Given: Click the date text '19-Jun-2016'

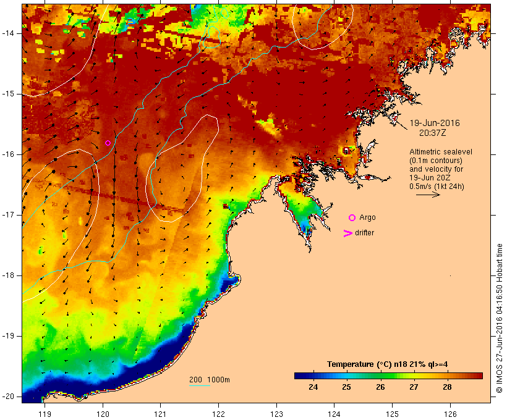Looking at the screenshot, I should point(435,123).
